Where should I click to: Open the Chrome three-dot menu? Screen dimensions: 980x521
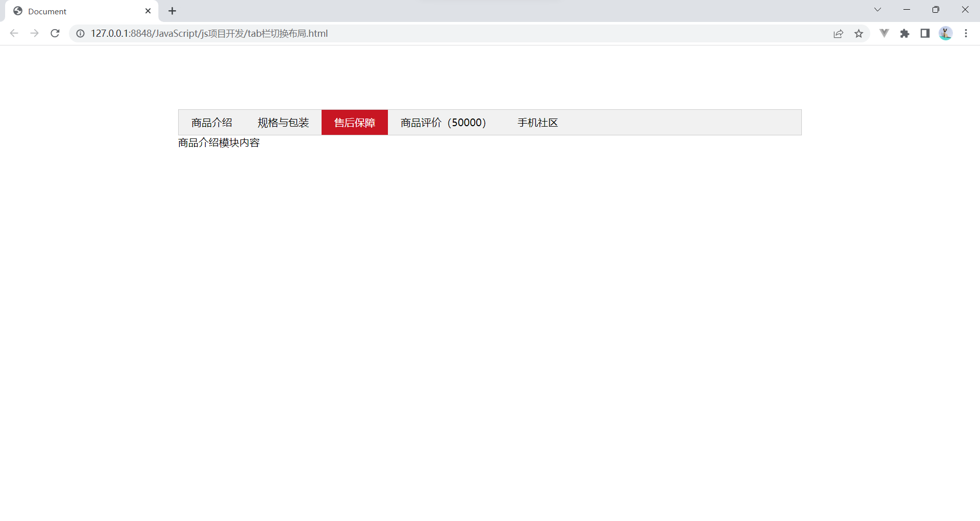966,33
